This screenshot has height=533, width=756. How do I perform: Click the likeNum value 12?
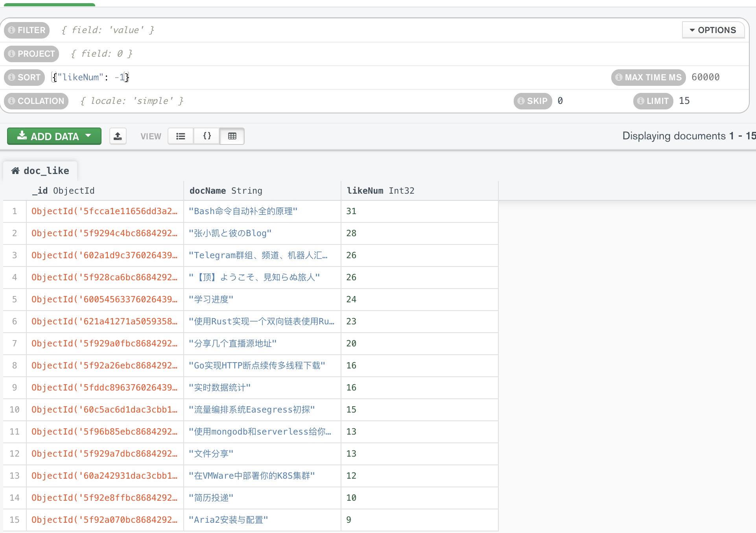(x=420, y=476)
